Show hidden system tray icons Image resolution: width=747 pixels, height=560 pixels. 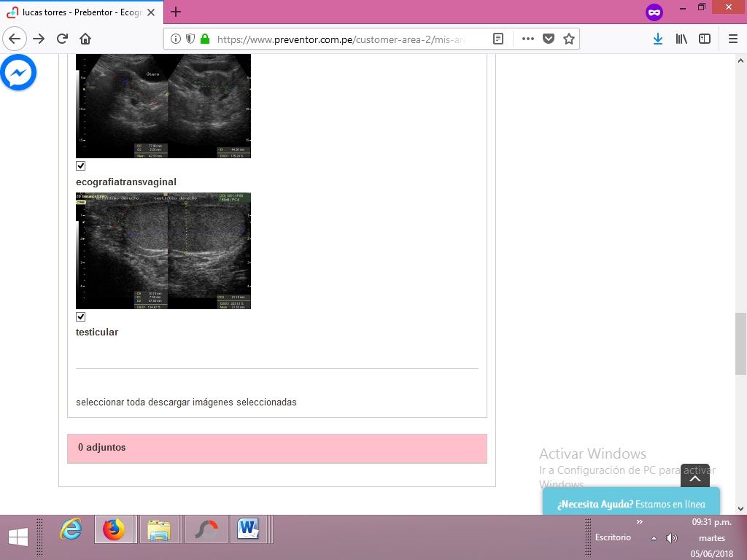click(x=654, y=538)
